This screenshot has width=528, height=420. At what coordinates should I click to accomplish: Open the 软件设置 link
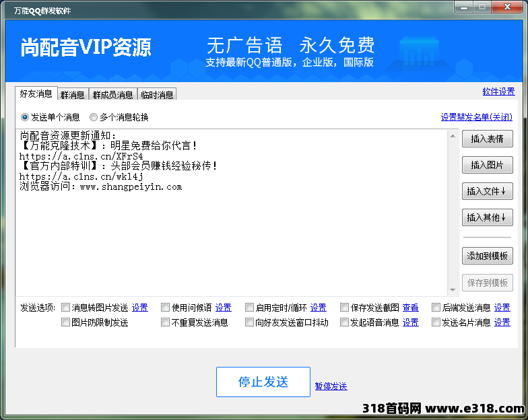coord(498,92)
